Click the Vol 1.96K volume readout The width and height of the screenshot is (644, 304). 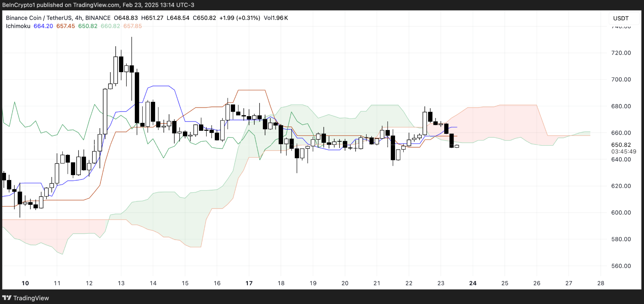pos(276,18)
